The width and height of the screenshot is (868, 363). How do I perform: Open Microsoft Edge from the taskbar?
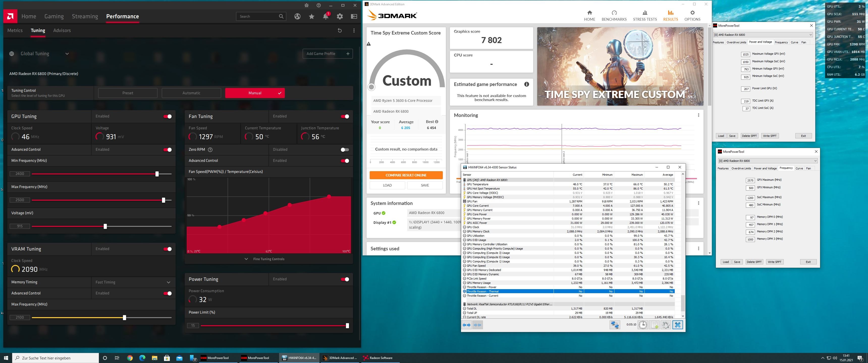coord(142,358)
